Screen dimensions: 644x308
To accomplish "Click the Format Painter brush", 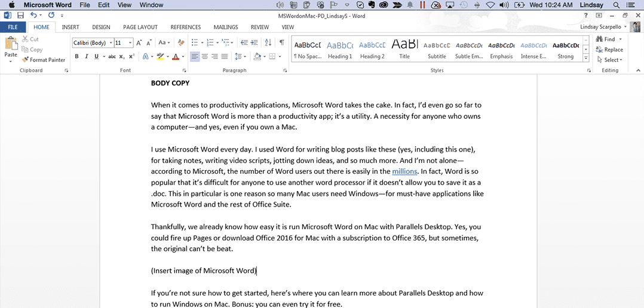I will point(24,60).
